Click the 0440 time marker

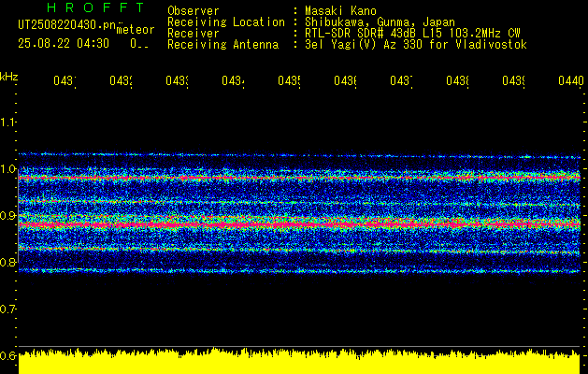pos(571,80)
